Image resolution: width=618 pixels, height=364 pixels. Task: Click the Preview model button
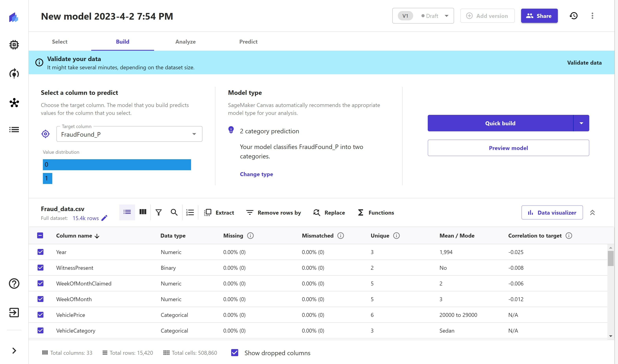pos(508,148)
